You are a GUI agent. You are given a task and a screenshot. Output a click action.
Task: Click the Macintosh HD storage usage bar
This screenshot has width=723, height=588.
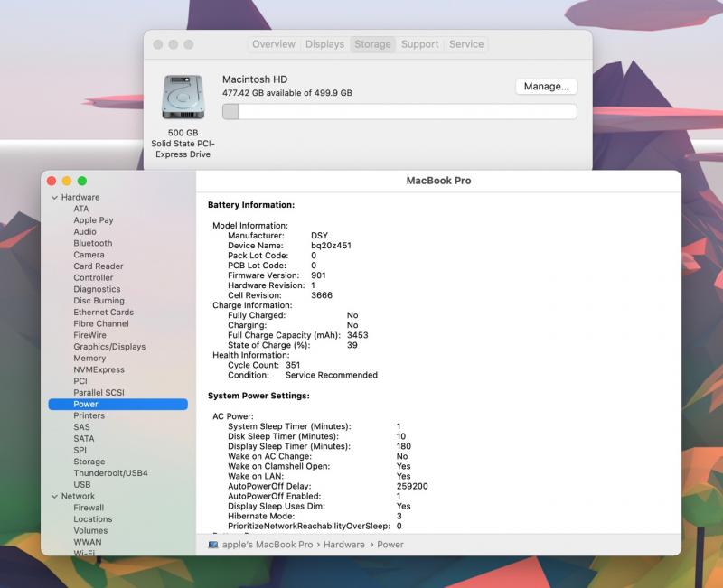pos(399,111)
